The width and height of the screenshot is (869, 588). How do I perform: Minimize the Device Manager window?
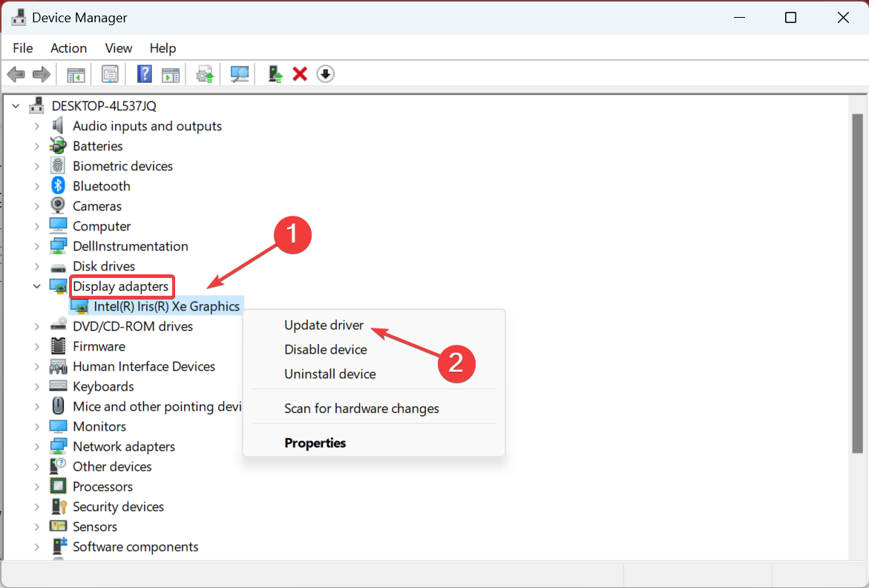coord(738,18)
